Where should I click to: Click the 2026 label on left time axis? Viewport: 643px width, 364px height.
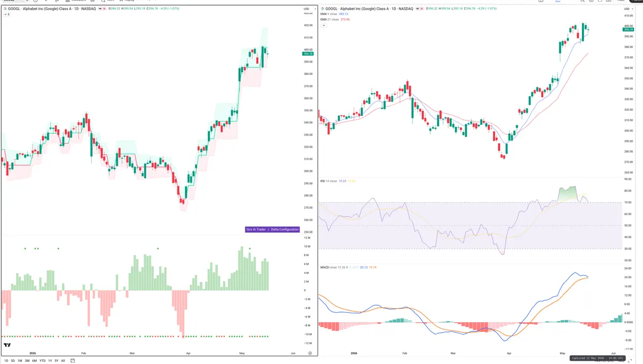pyautogui.click(x=33, y=353)
